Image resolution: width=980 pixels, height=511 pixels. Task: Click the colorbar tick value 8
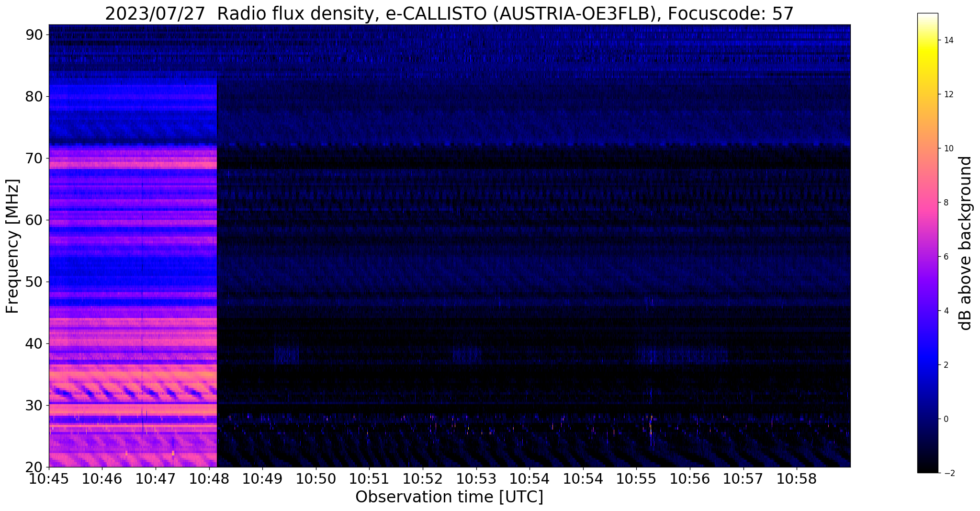pos(946,203)
